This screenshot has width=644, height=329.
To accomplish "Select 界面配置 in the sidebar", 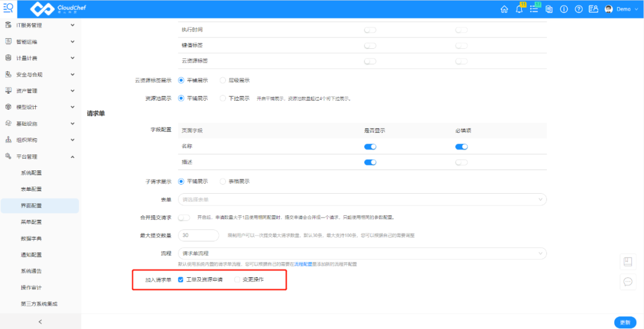I will tap(40, 206).
